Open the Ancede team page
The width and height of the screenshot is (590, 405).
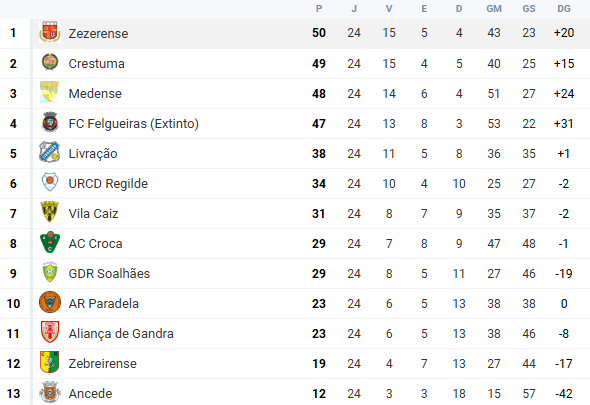coord(90,394)
